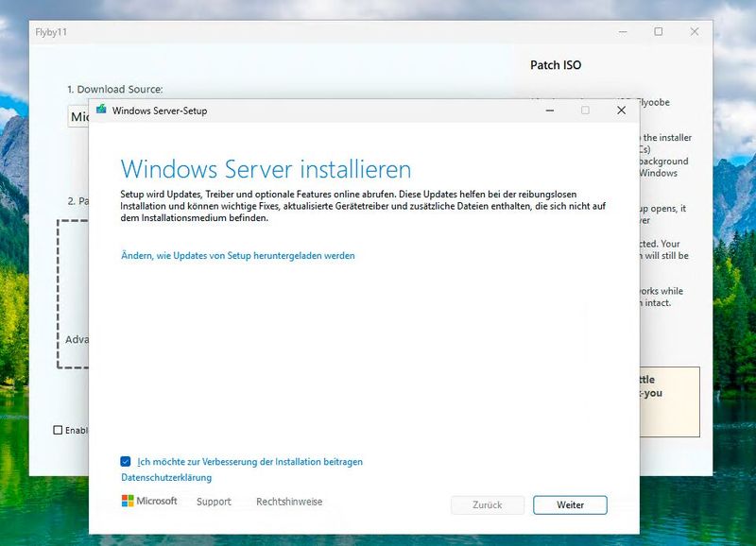This screenshot has width=756, height=546.
Task: Click the Flyby11 window title text
Action: [51, 32]
